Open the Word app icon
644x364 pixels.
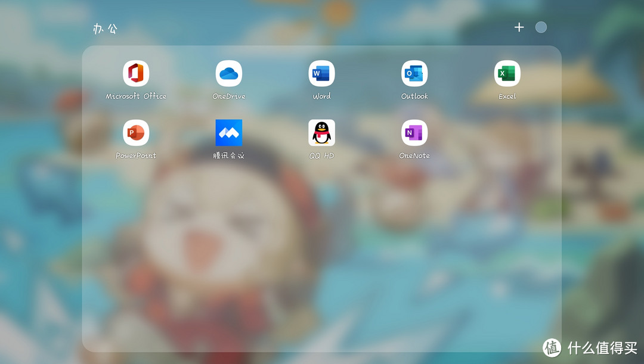[x=321, y=74]
